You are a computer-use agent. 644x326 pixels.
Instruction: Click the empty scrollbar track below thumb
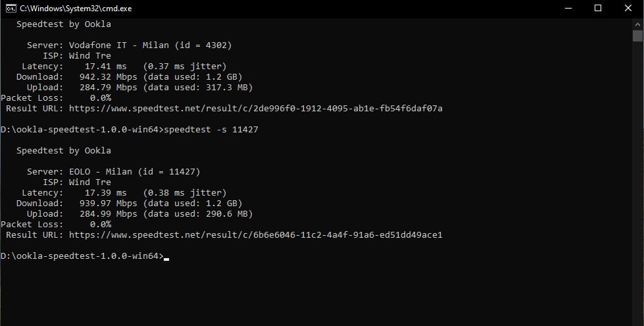click(637, 181)
